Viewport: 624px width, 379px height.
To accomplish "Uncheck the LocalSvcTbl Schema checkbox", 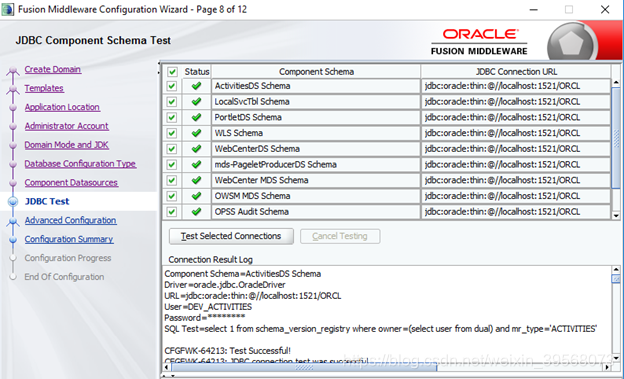I will (172, 102).
